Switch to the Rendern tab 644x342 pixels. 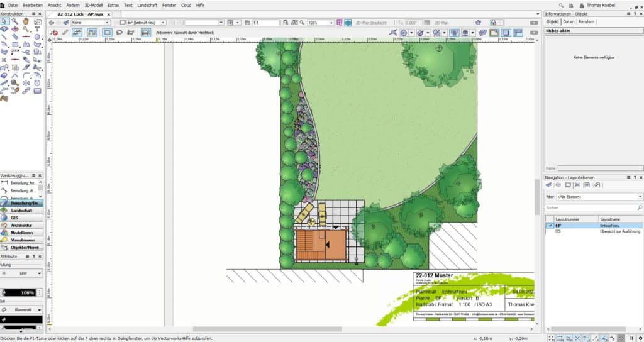click(586, 21)
